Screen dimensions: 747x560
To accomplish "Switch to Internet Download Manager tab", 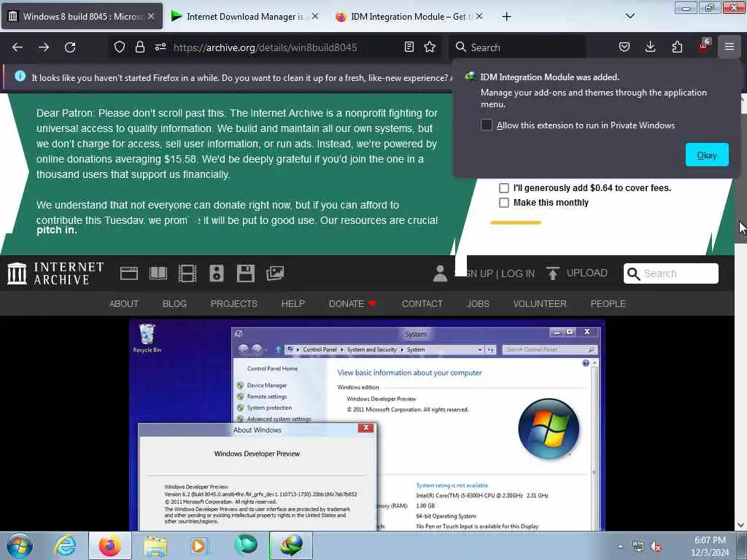I will coord(245,16).
